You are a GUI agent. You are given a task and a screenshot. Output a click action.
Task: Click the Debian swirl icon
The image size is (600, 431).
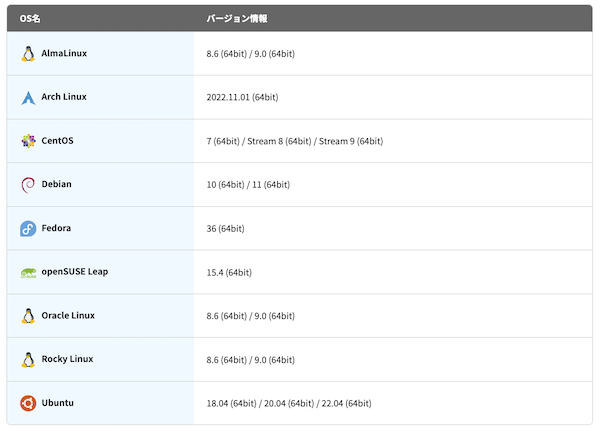point(28,185)
